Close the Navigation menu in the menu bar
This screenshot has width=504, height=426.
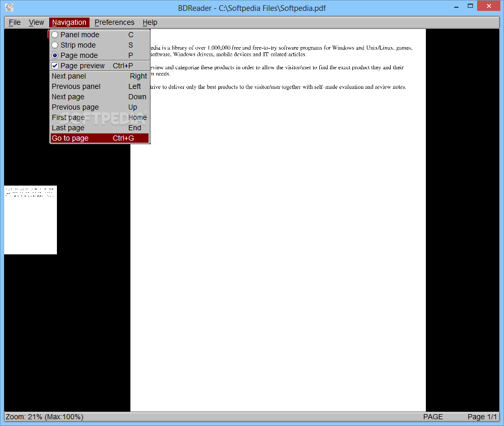click(69, 22)
